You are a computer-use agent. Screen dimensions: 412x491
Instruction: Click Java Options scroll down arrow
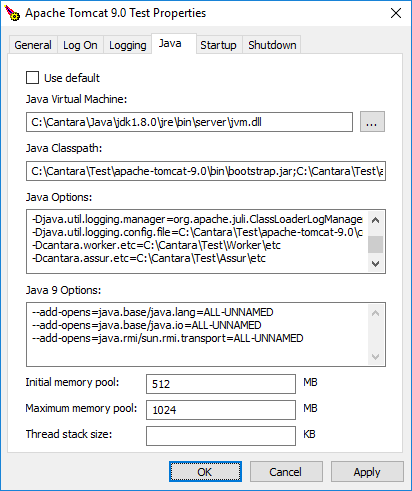pyautogui.click(x=375, y=264)
